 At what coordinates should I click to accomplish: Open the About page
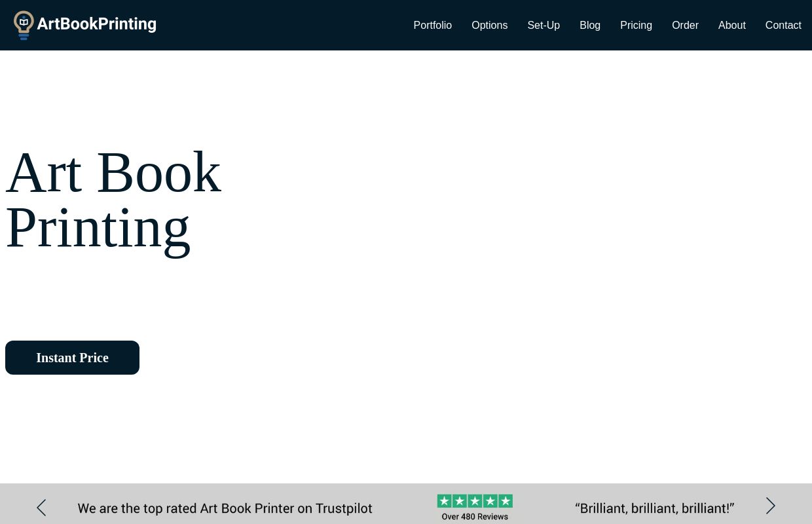[732, 25]
